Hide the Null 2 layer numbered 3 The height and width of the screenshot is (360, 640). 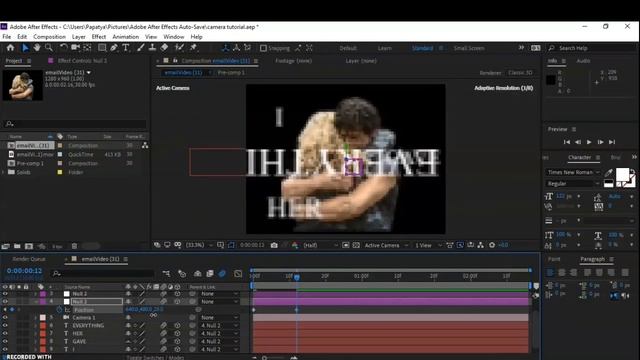5,294
